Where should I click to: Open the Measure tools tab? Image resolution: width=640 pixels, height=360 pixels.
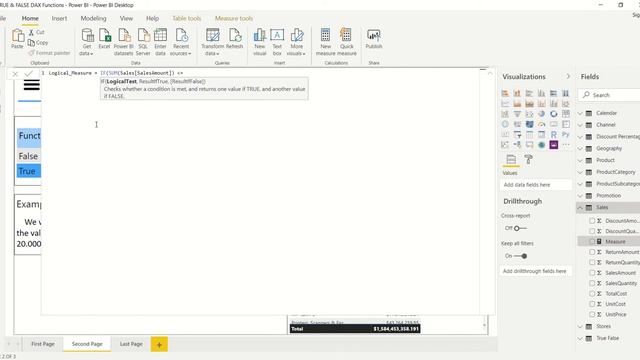coord(234,18)
